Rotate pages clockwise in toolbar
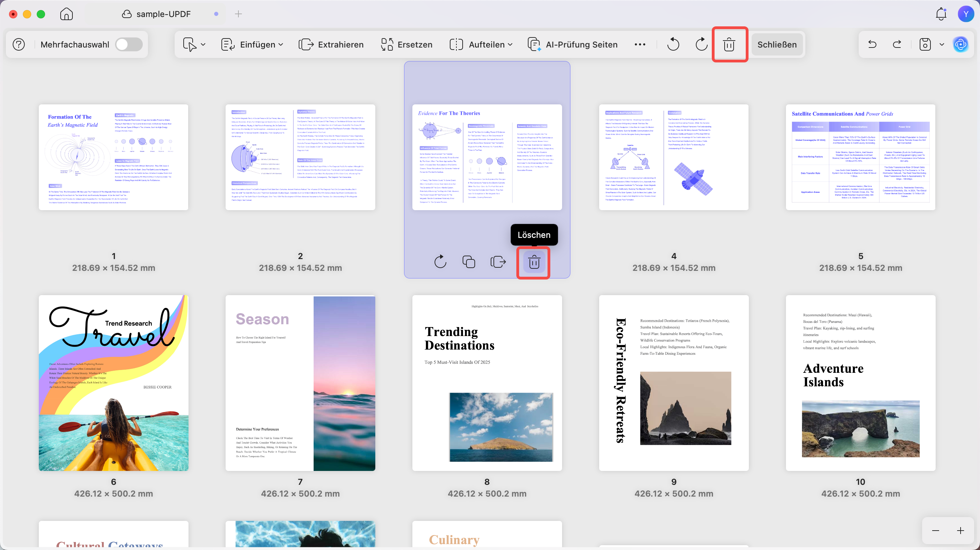Screen dimensions: 980x550 tap(701, 44)
